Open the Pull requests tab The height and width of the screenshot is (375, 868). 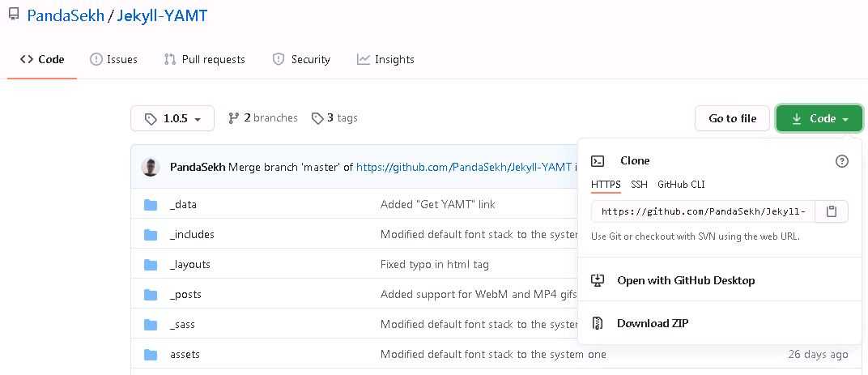(x=204, y=59)
